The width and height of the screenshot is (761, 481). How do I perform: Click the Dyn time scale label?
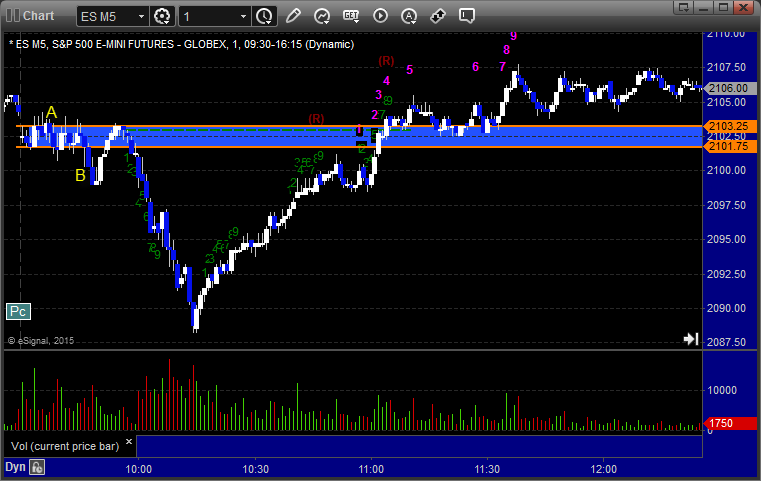15,467
